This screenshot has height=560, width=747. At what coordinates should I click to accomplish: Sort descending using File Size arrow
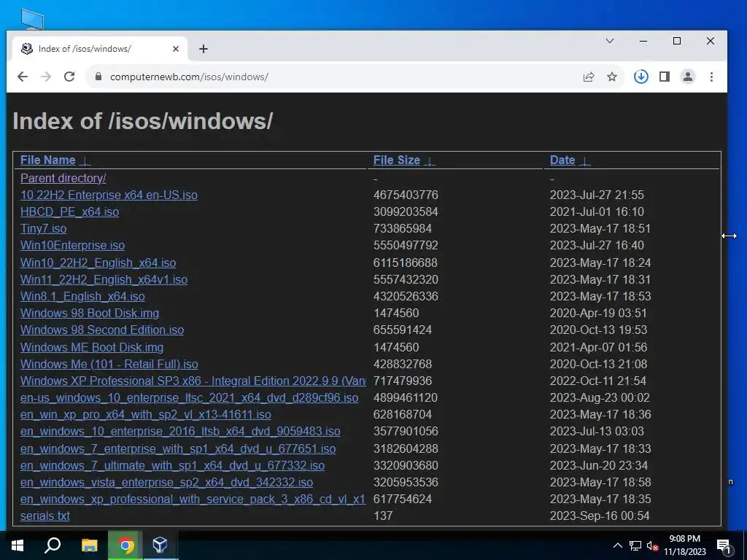[430, 161]
